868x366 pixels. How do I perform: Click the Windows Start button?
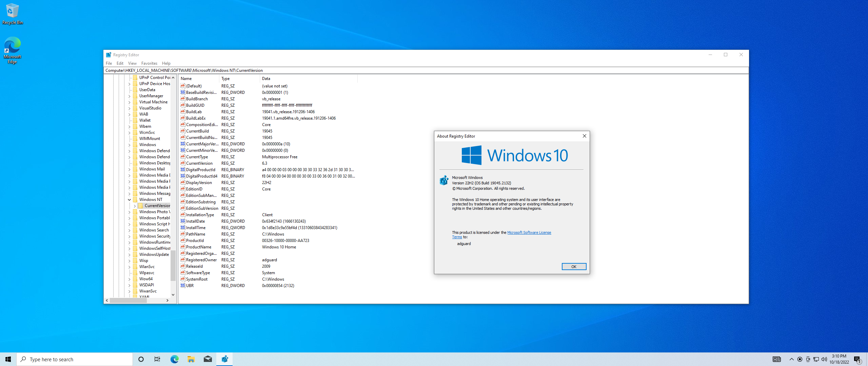pyautogui.click(x=8, y=359)
